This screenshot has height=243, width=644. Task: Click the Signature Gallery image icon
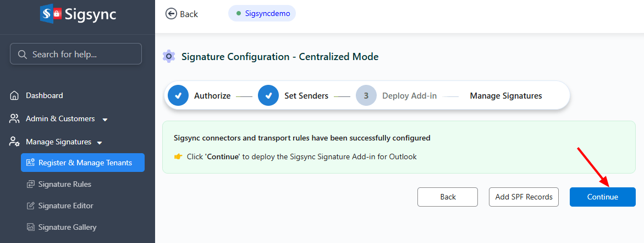click(x=31, y=227)
